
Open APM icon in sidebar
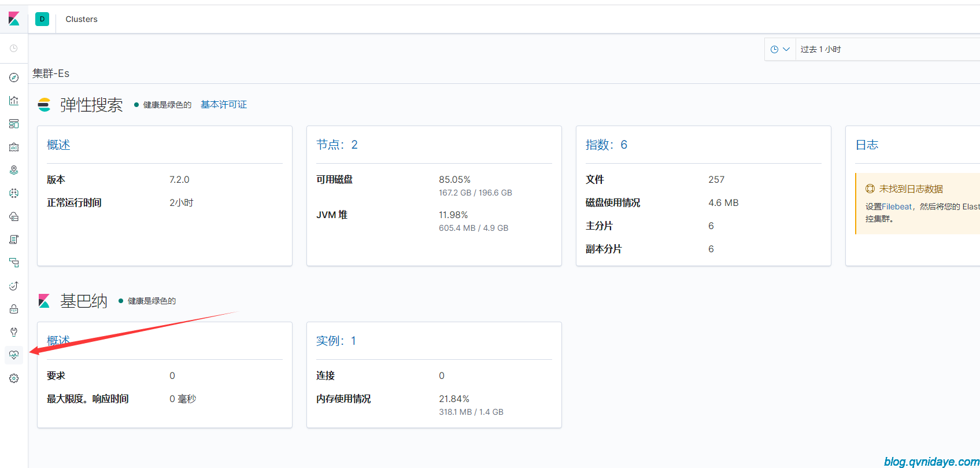click(14, 263)
